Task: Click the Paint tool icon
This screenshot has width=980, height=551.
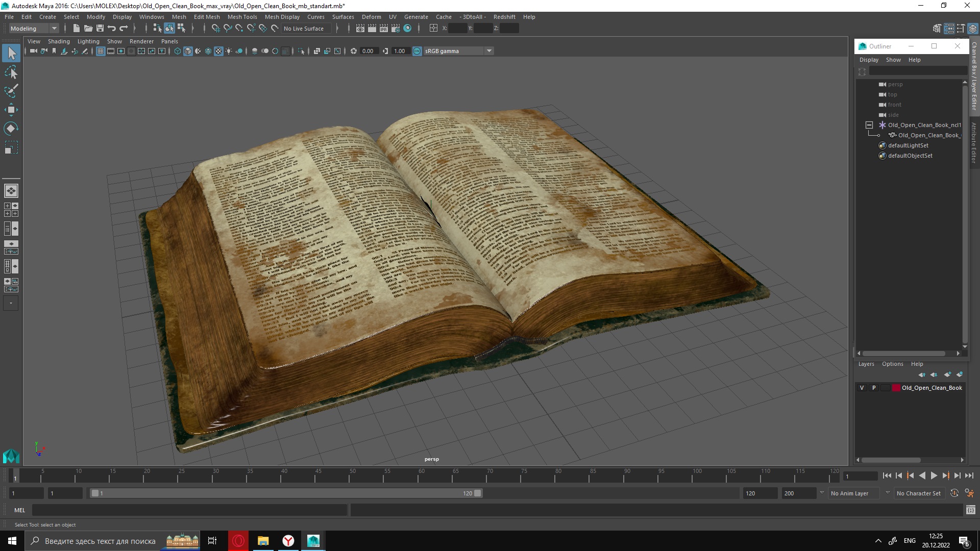Action: pos(11,91)
